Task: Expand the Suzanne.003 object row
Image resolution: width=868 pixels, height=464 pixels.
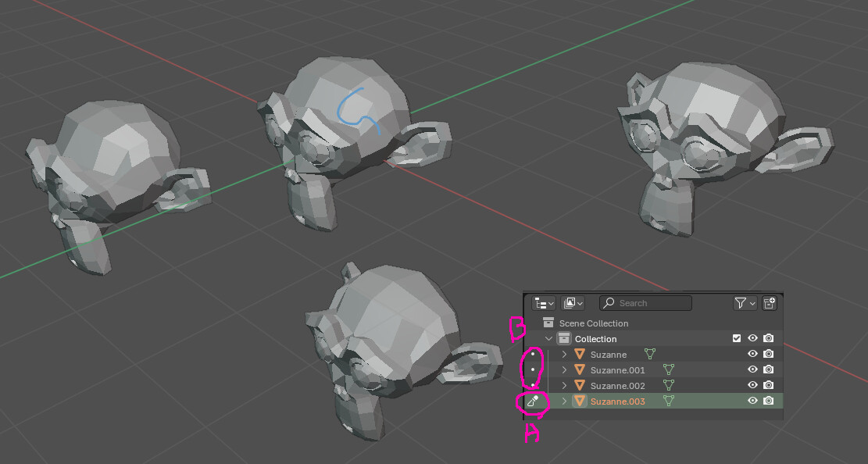Action: [x=564, y=401]
